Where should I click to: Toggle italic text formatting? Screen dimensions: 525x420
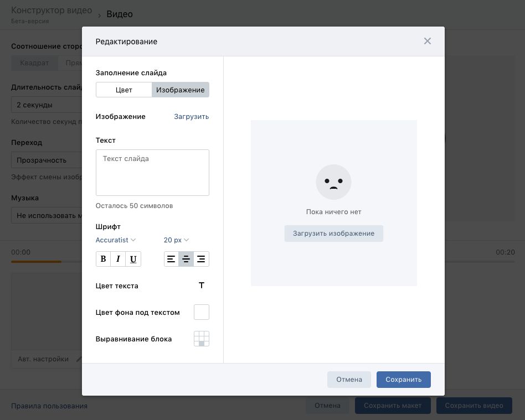[x=118, y=259]
